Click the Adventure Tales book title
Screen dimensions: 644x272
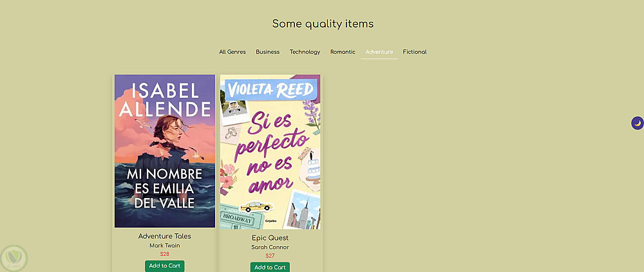(x=165, y=236)
